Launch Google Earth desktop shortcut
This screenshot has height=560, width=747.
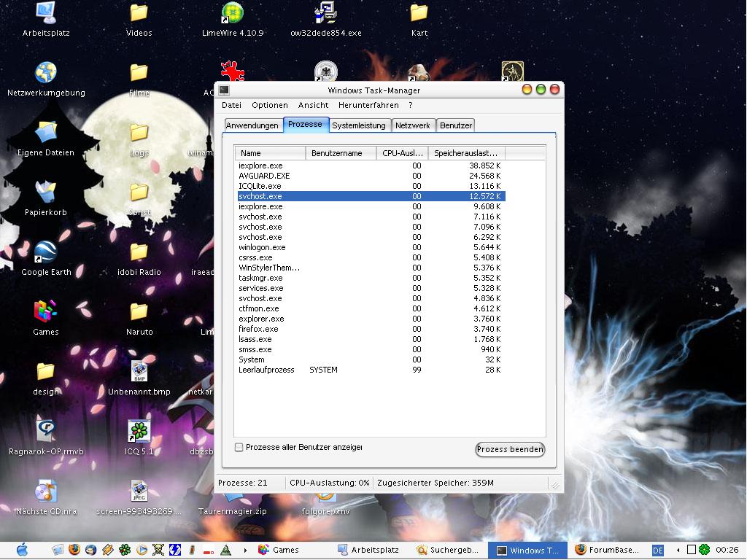46,259
